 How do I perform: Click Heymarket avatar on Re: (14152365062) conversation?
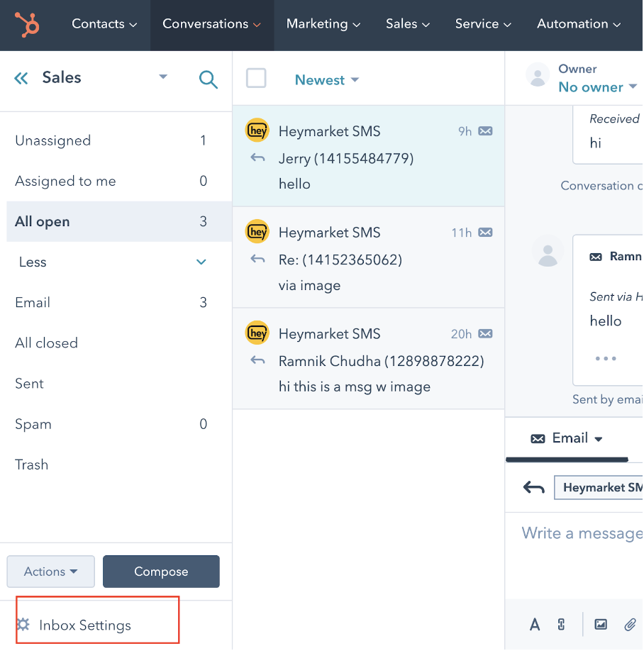coord(257,232)
